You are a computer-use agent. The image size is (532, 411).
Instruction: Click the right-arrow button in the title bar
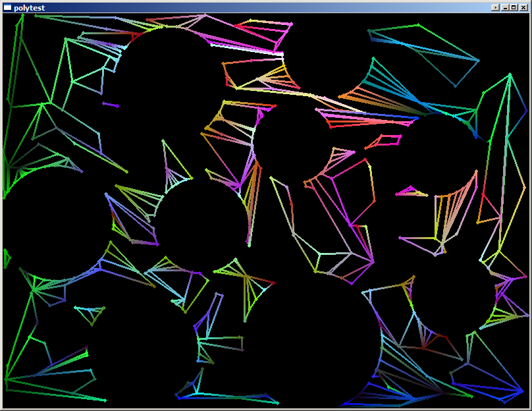(x=495, y=7)
